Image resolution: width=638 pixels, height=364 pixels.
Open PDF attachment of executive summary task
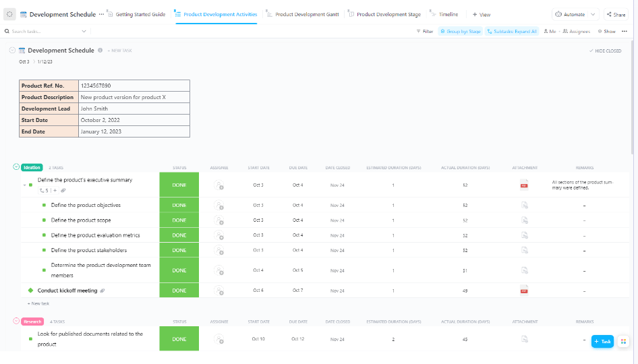pyautogui.click(x=524, y=185)
